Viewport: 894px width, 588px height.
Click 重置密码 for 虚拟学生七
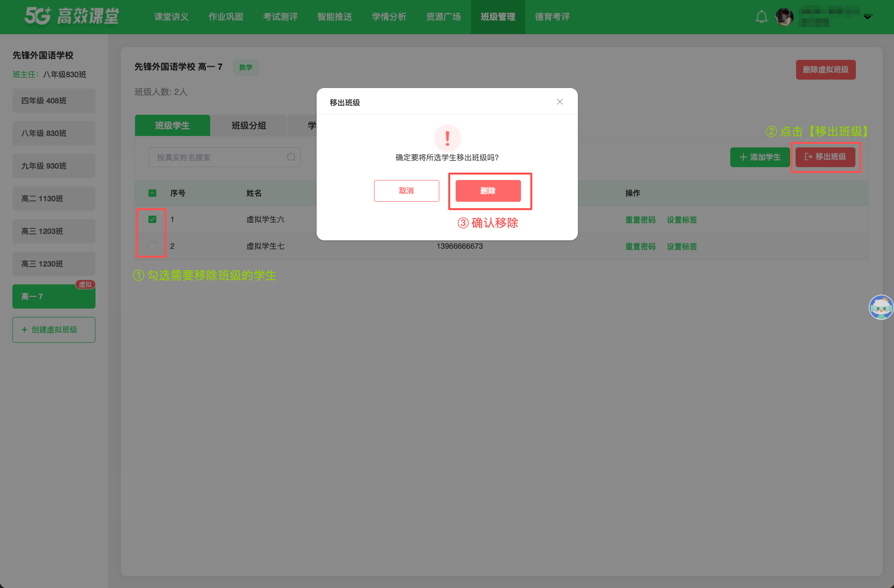click(640, 247)
